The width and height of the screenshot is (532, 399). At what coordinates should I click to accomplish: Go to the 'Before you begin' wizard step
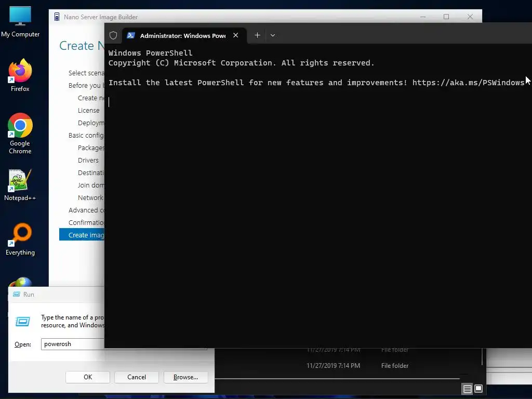[86, 86]
